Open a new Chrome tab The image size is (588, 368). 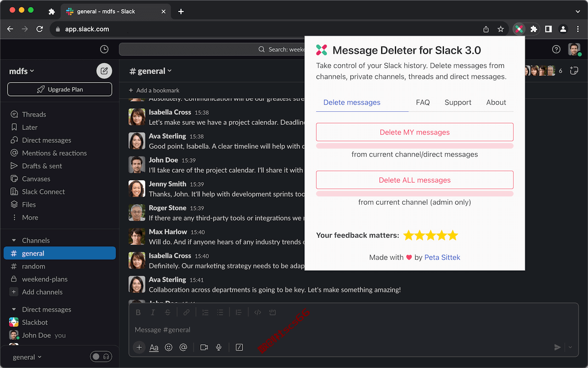[x=181, y=11]
